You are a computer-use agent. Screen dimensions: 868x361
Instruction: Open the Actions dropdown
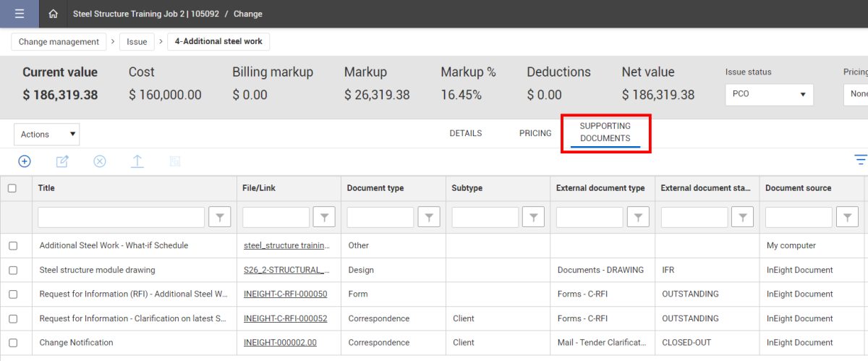pos(47,134)
